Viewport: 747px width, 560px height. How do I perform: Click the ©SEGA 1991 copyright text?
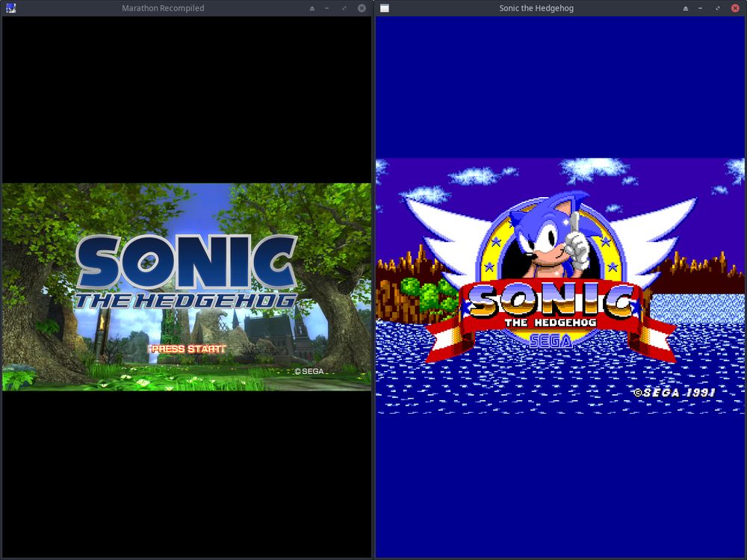(674, 393)
